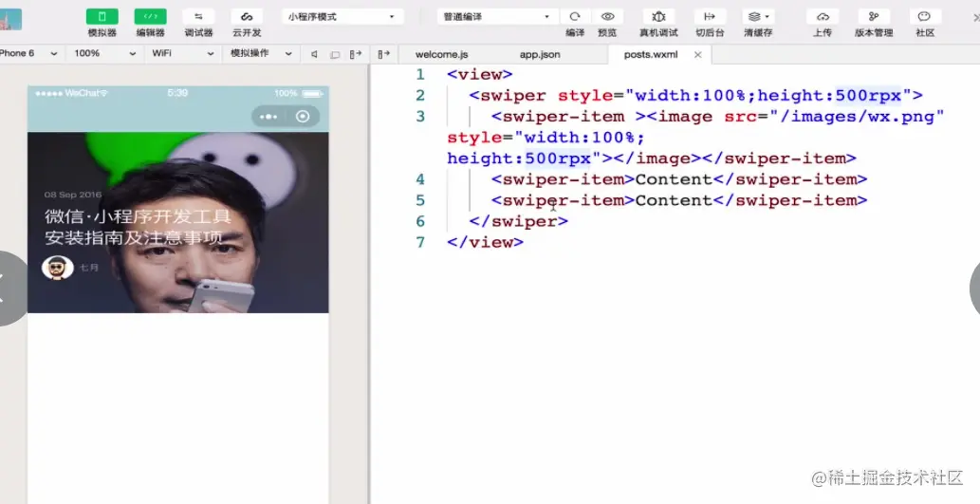Click swiper-item Content code on line 5

click(679, 200)
